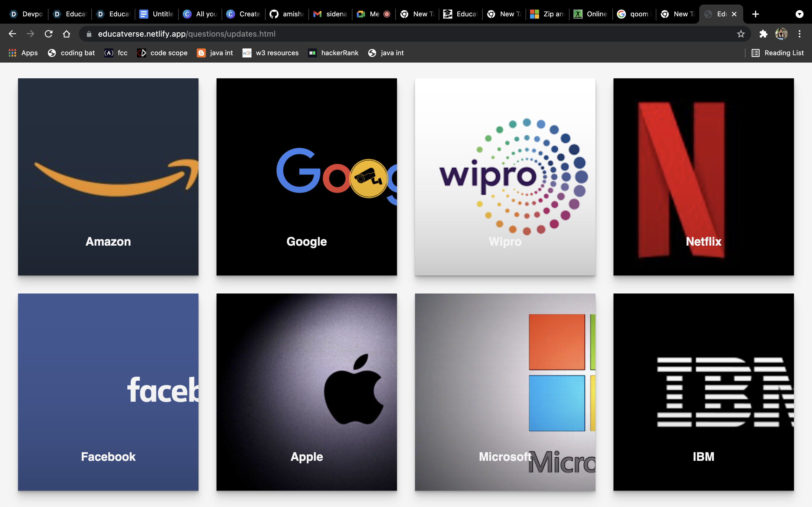
Task: Open the w3 resources bookmark
Action: (x=270, y=53)
